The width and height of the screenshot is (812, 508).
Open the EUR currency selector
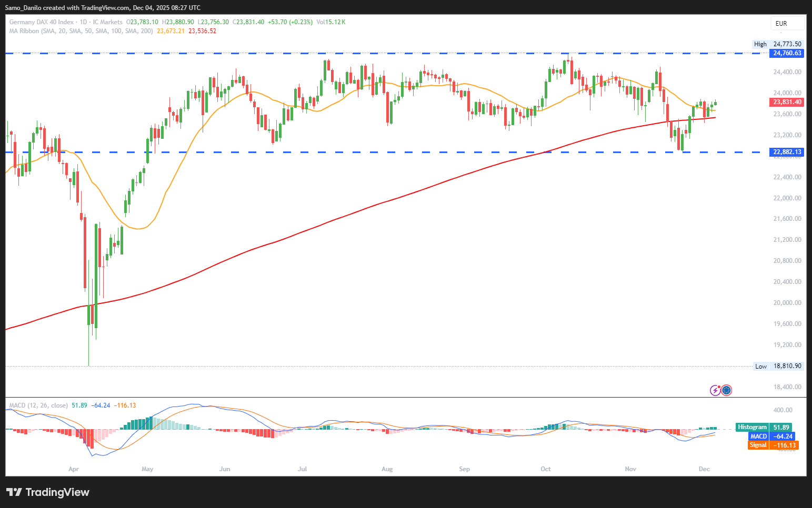[787, 24]
